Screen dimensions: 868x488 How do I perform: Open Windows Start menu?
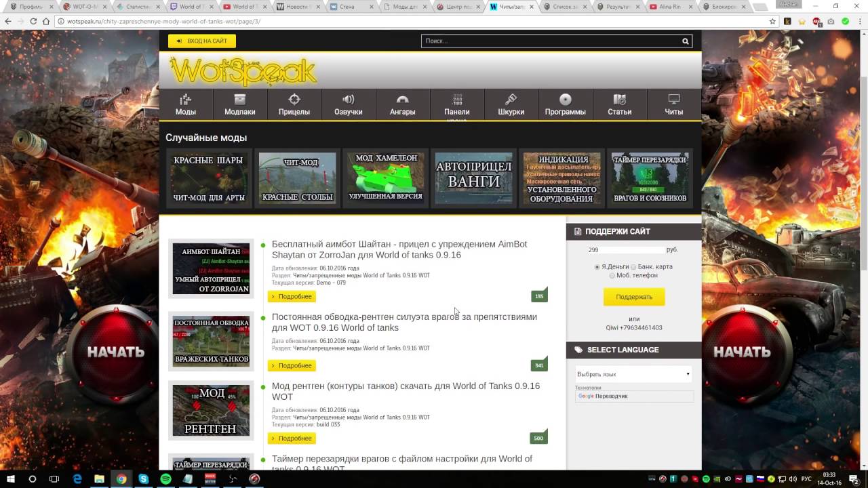coord(10,479)
